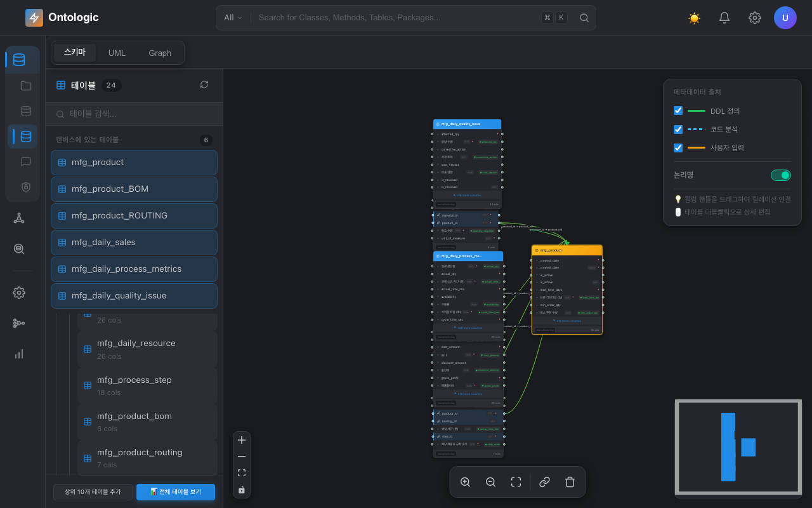Click the fit-to-screen icon in bottom toolbar
This screenshot has width=812, height=508.
point(516,482)
